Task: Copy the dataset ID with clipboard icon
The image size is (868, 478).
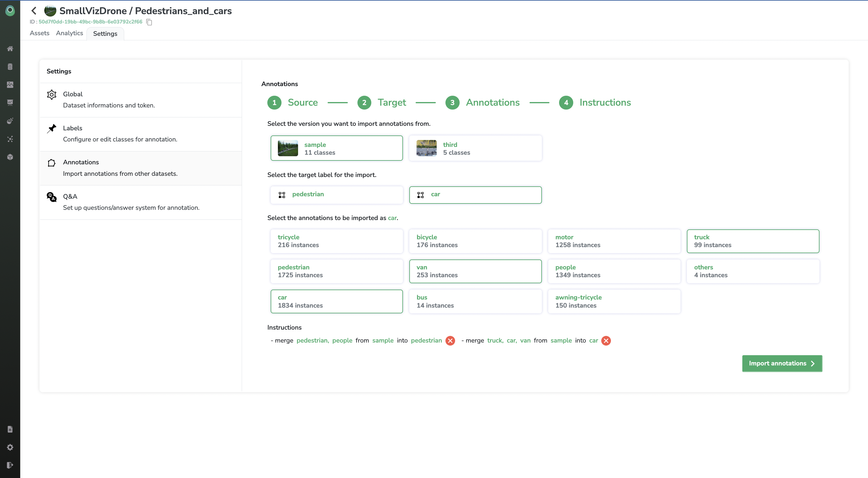Action: coord(149,22)
